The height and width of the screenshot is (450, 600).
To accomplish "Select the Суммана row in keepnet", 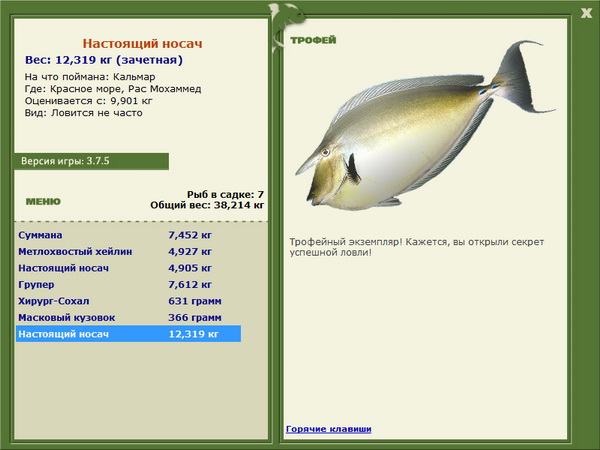I will tap(128, 235).
